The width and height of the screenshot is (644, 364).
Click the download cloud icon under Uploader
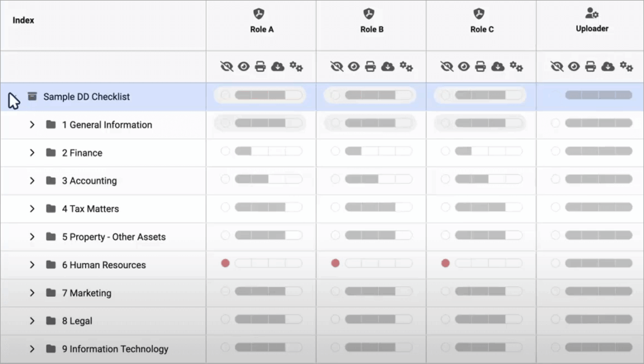(606, 66)
